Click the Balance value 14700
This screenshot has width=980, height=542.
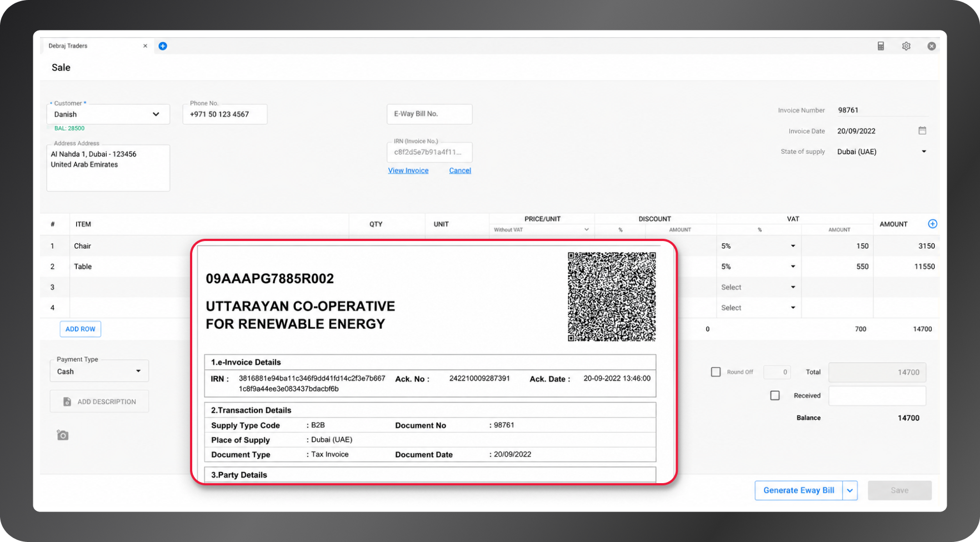tap(909, 418)
